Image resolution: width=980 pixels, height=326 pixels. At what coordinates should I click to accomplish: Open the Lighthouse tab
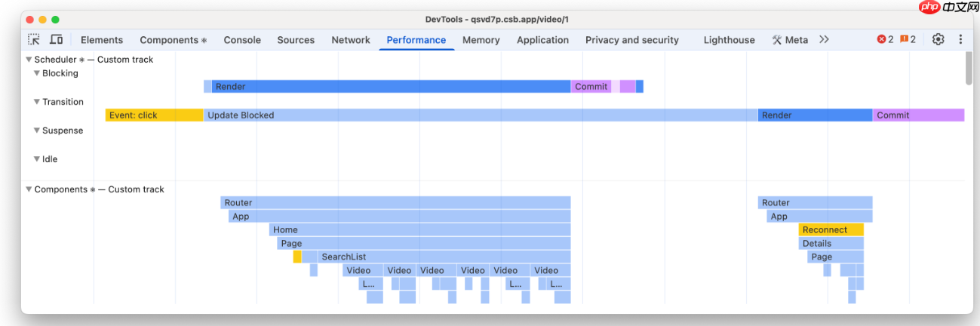coord(729,40)
